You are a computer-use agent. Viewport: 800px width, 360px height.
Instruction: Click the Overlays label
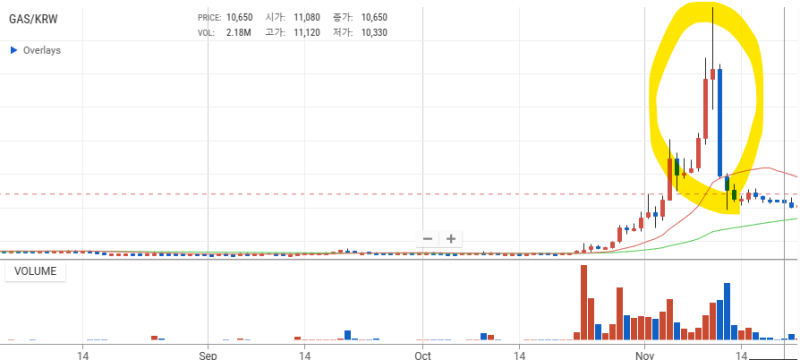[x=42, y=50]
